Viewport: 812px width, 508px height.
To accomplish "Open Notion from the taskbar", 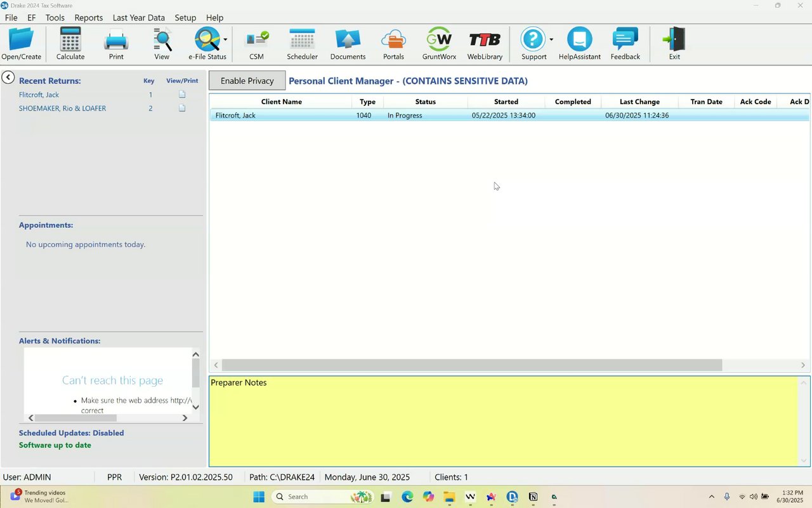I will click(x=533, y=497).
